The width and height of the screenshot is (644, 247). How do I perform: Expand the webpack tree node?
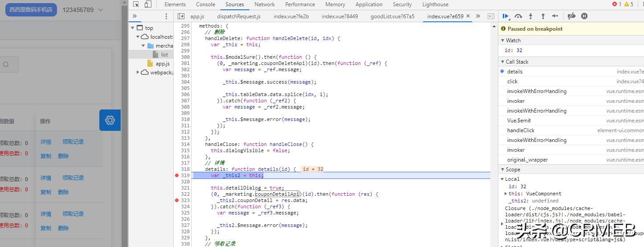click(139, 73)
